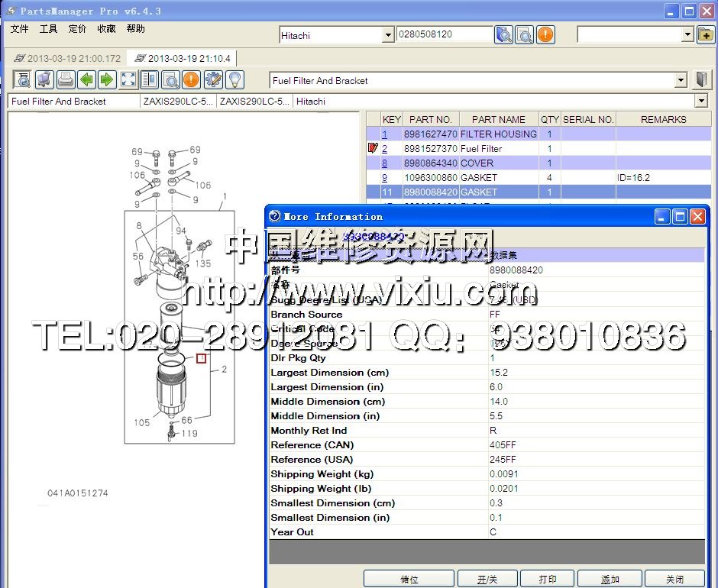This screenshot has width=718, height=588.
Task: Open the Fuel Filter And Bracket dropdown
Action: [x=681, y=81]
